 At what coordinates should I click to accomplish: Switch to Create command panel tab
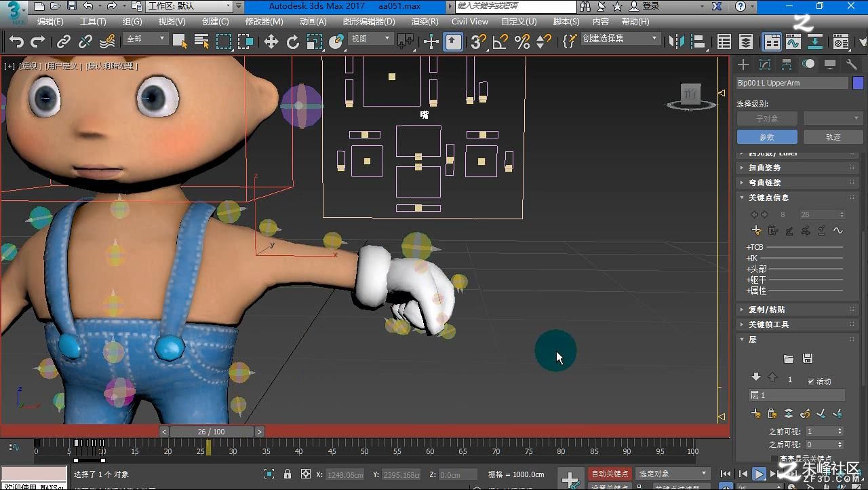pos(743,64)
